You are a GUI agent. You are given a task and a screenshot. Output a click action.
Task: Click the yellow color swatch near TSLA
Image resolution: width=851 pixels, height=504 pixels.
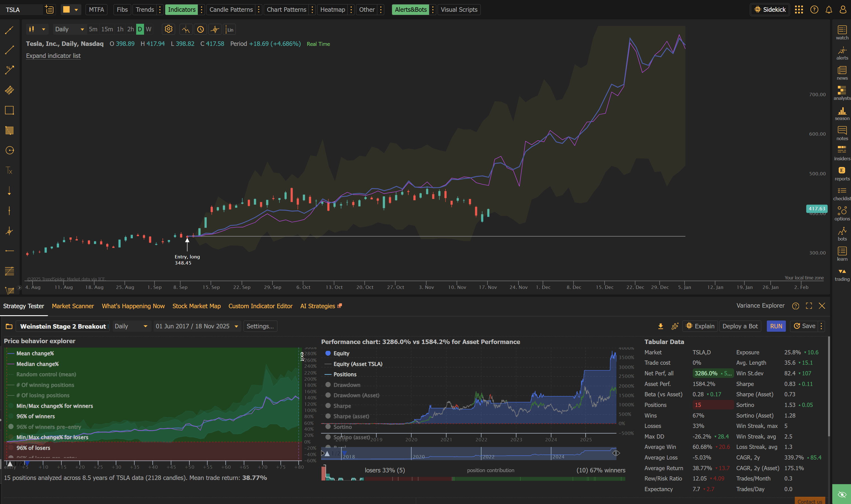tap(66, 10)
